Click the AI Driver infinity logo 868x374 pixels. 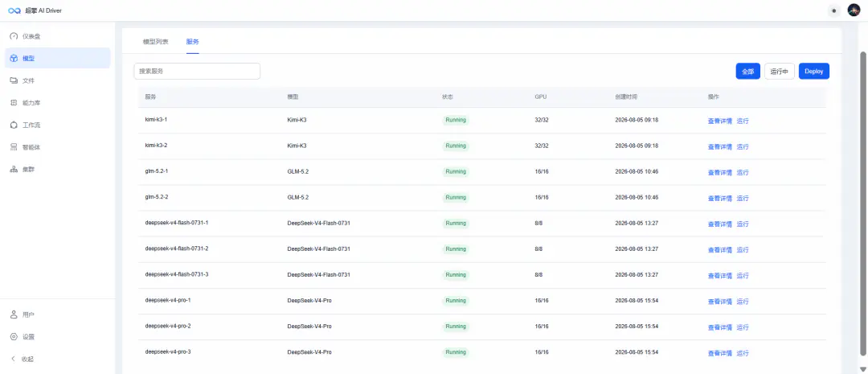tap(14, 10)
